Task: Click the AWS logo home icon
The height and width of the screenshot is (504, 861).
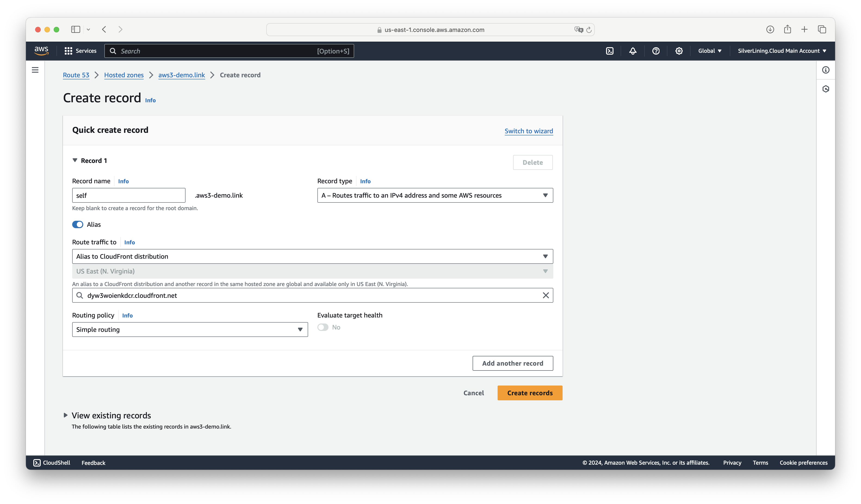Action: (x=41, y=51)
